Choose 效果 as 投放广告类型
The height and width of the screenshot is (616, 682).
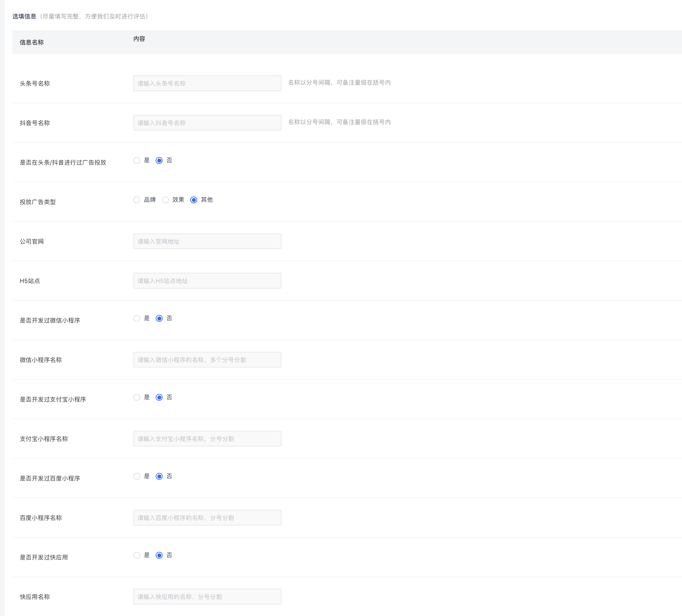[165, 200]
